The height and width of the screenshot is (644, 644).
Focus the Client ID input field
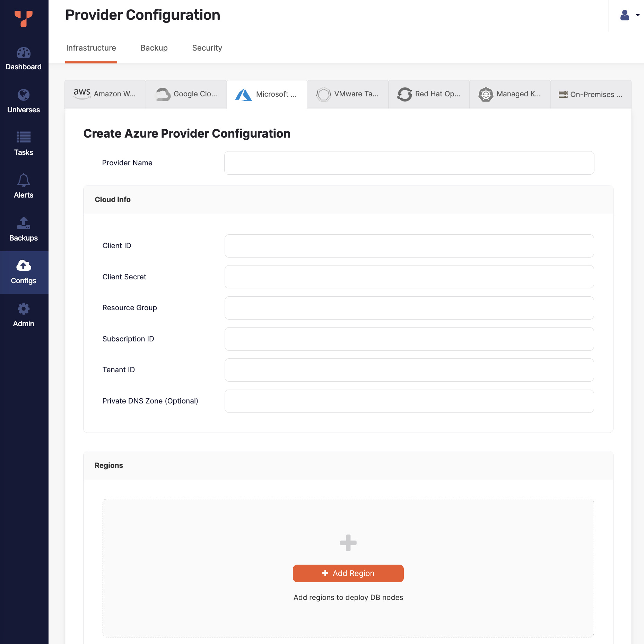pyautogui.click(x=409, y=246)
